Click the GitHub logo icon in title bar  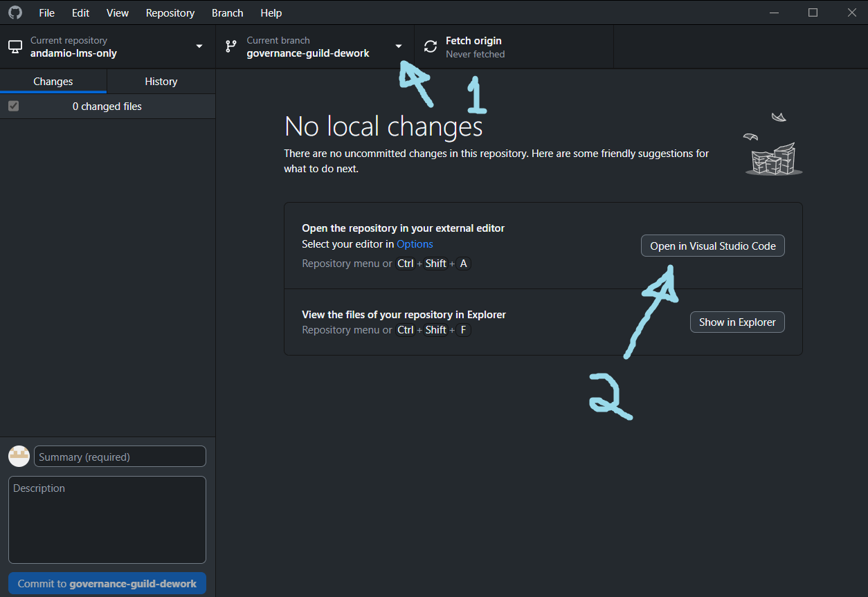15,12
